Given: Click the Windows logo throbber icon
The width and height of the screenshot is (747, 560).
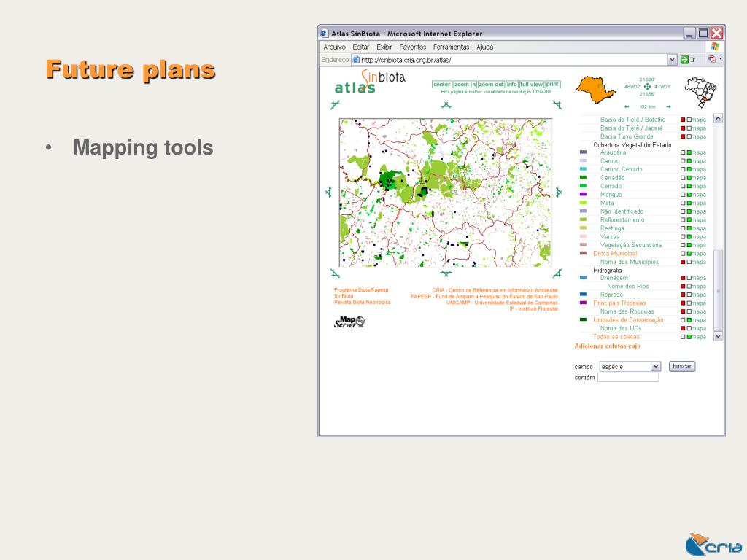Looking at the screenshot, I should pyautogui.click(x=715, y=47).
